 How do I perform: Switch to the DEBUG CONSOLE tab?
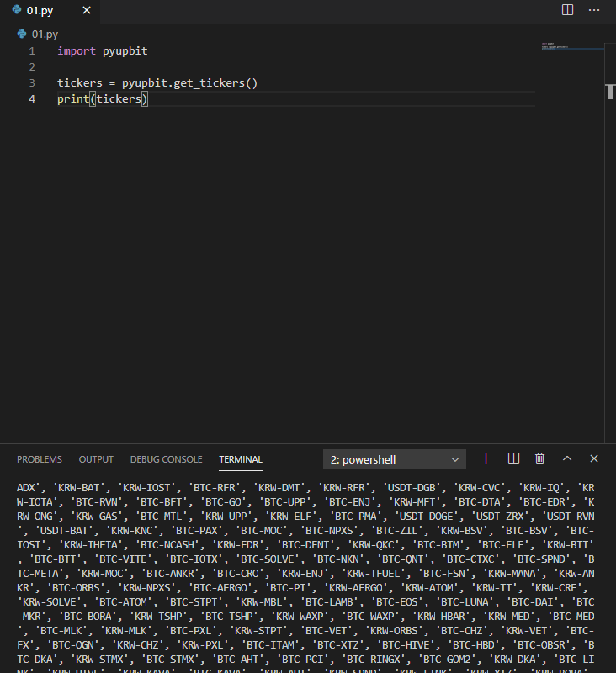tap(166, 459)
